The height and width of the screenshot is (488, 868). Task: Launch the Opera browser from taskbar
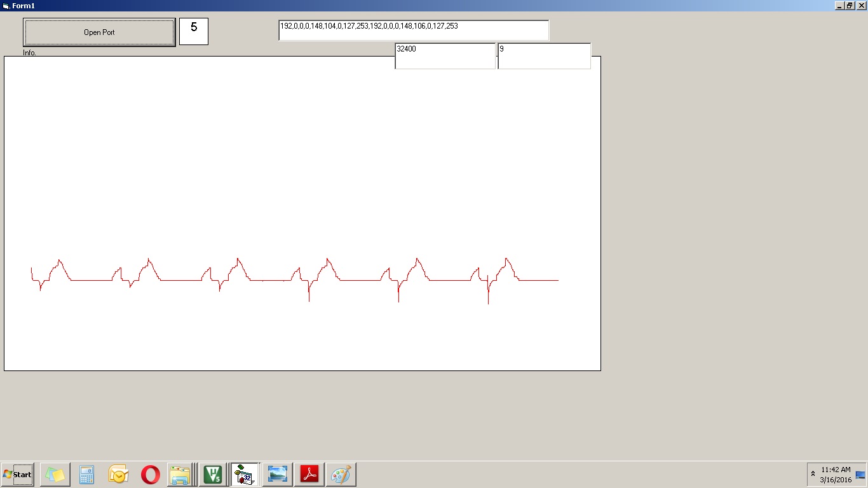[150, 475]
